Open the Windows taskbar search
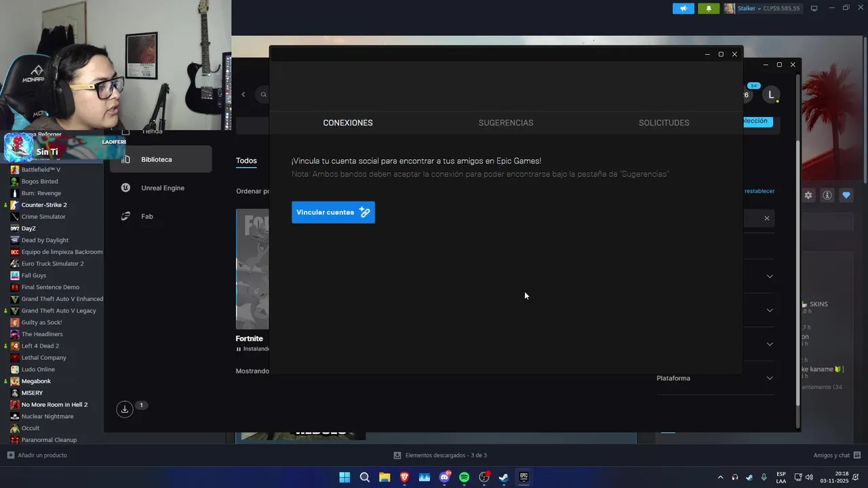Image resolution: width=868 pixels, height=488 pixels. click(x=365, y=477)
